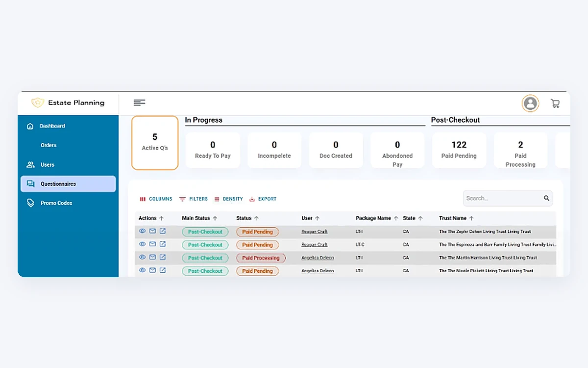Open the shopping cart icon

[x=555, y=104]
